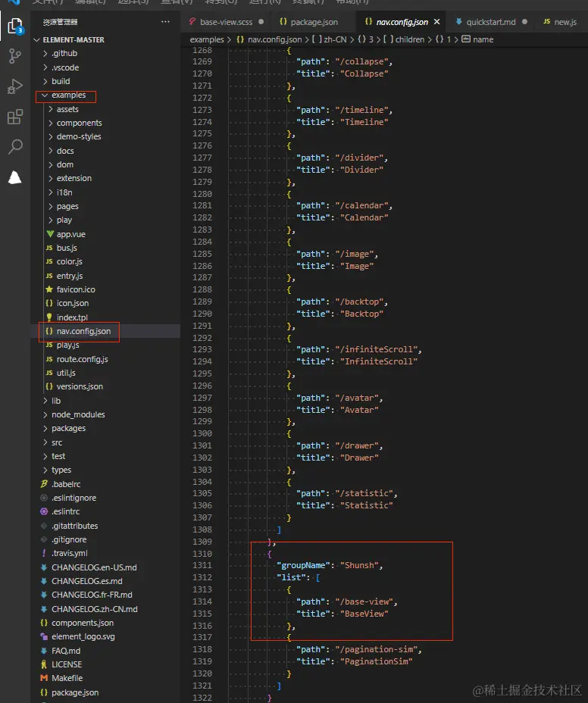Expand the docs folder

tap(50, 151)
